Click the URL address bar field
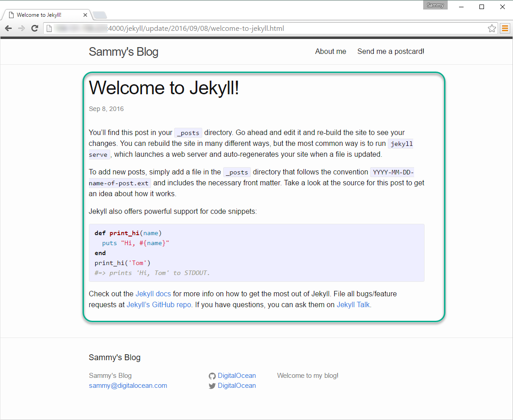 [265, 29]
